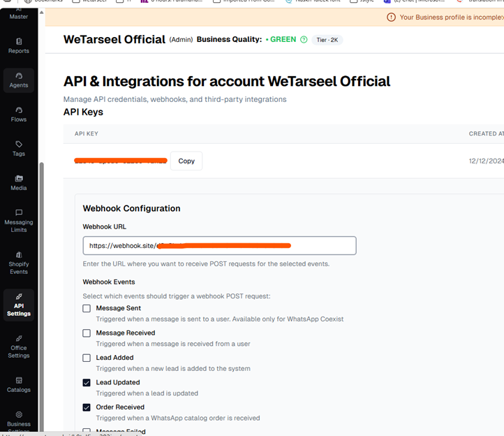Click the 'Webhook Configuration' heading
This screenshot has height=436, width=504.
point(131,208)
